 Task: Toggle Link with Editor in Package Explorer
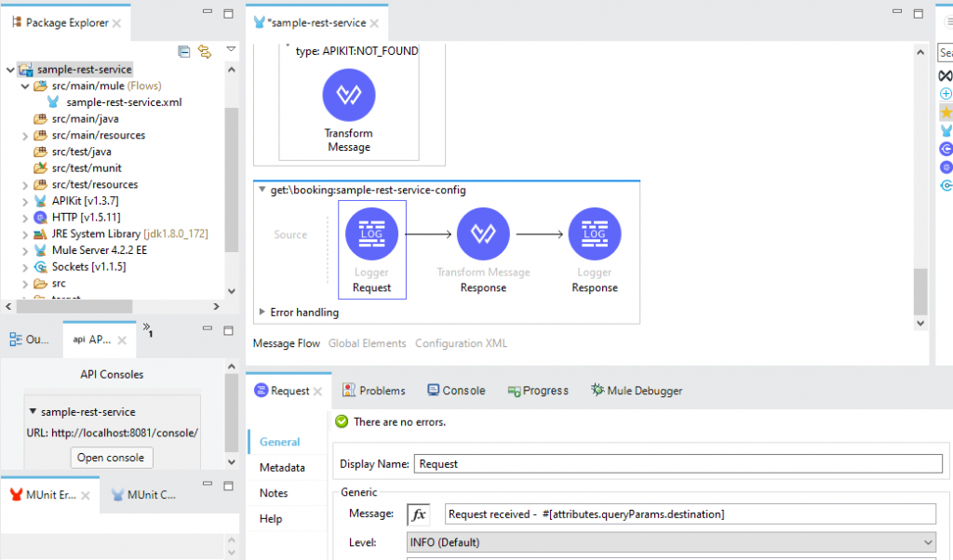(x=205, y=53)
